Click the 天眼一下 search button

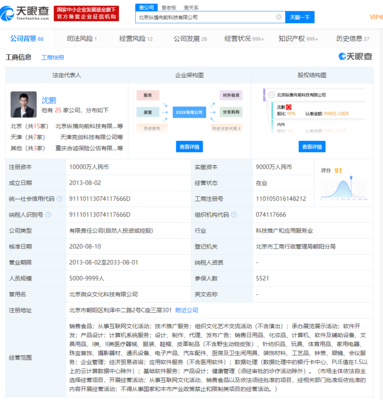(300, 17)
